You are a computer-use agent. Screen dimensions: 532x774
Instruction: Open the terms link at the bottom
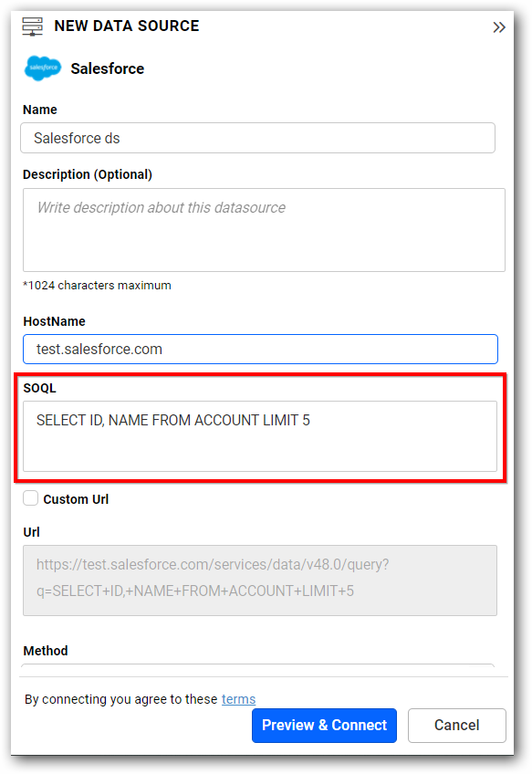point(238,699)
